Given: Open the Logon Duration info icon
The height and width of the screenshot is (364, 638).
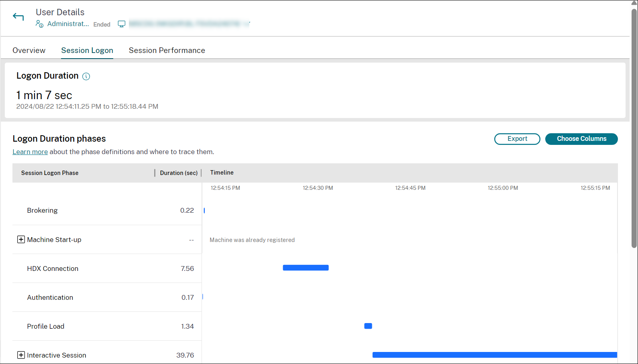Looking at the screenshot, I should coord(86,76).
